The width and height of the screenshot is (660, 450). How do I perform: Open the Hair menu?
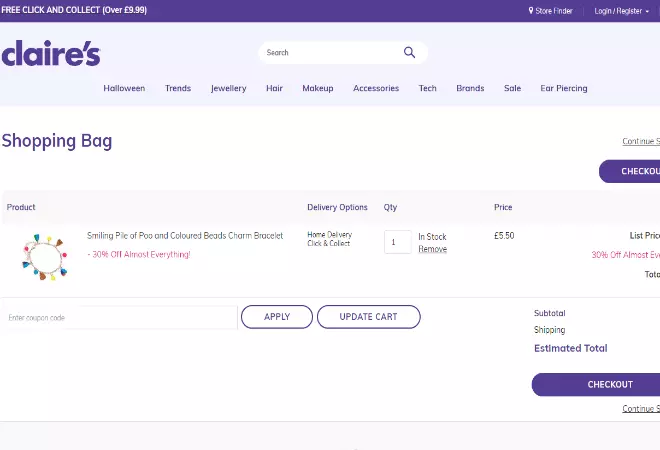click(274, 88)
